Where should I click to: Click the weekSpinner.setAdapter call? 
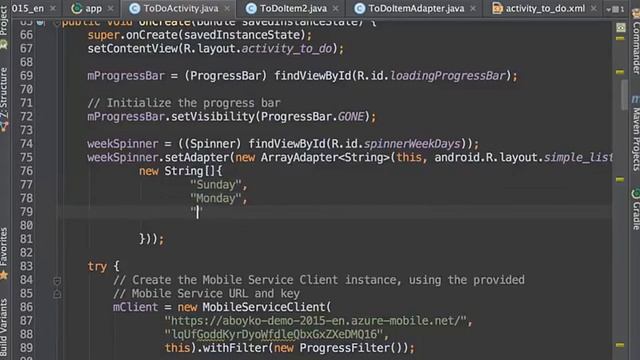(x=158, y=158)
